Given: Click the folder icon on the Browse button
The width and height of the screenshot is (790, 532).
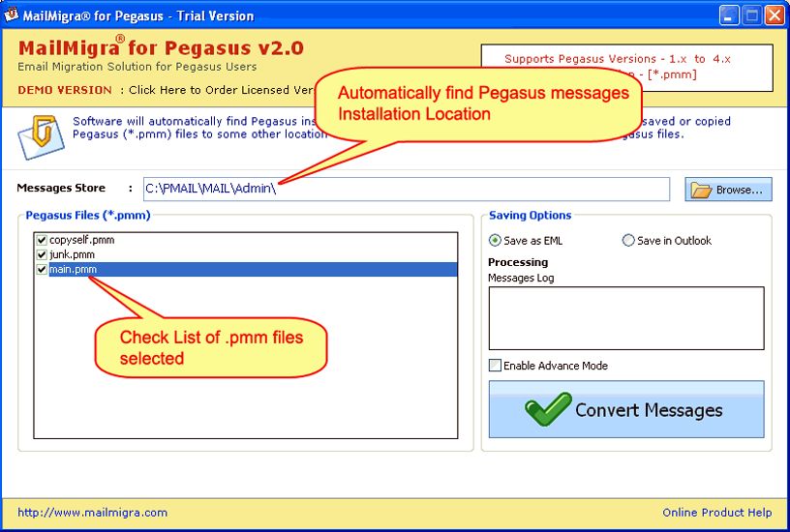Looking at the screenshot, I should pyautogui.click(x=701, y=191).
